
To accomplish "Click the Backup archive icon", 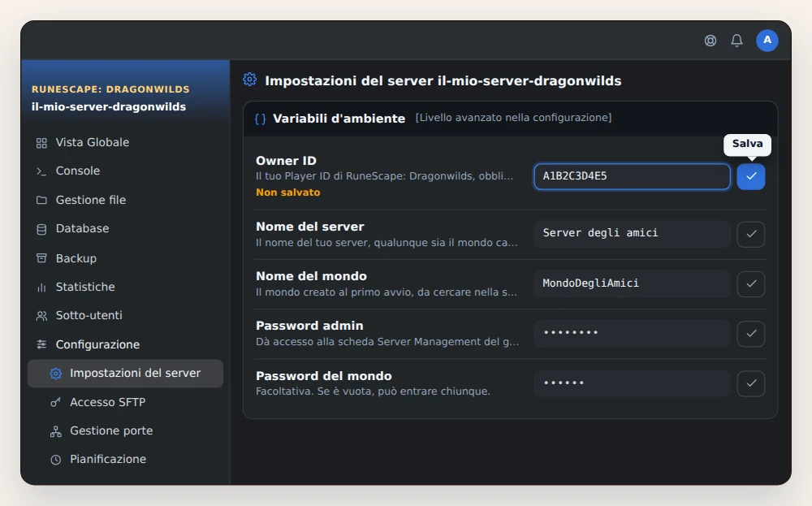I will pyautogui.click(x=41, y=258).
